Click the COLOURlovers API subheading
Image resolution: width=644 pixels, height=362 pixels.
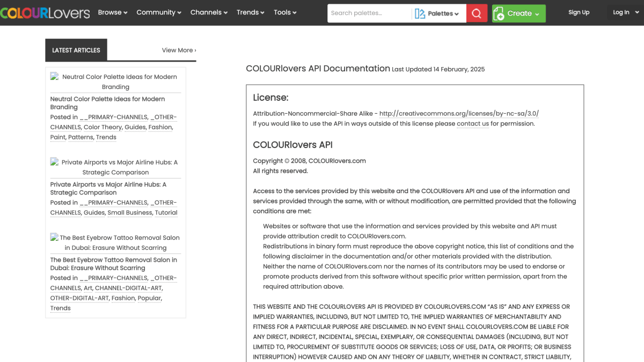coord(293,145)
